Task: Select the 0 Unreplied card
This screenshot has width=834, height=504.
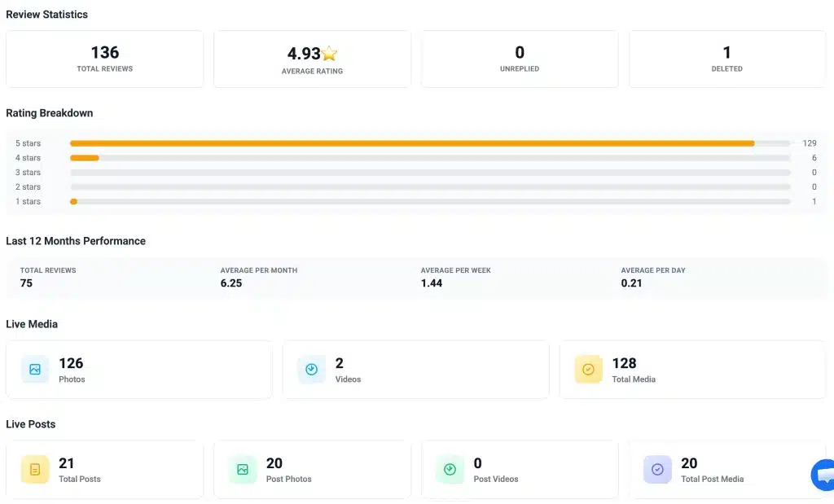Action: [x=520, y=59]
